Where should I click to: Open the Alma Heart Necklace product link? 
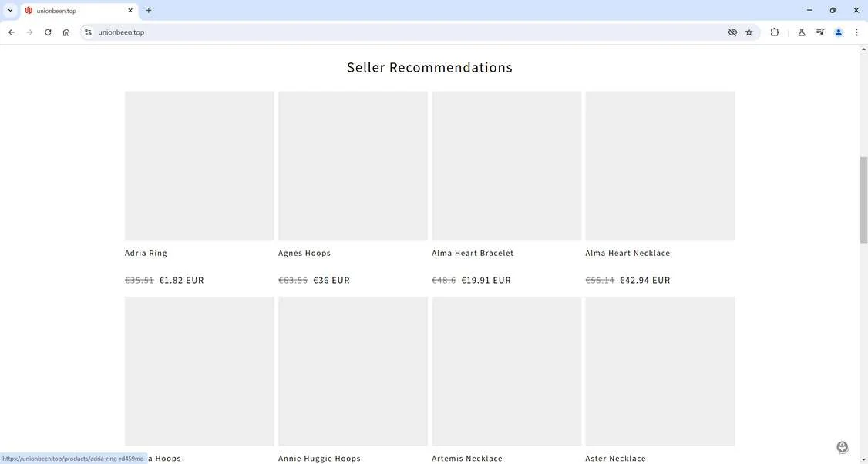click(x=627, y=253)
